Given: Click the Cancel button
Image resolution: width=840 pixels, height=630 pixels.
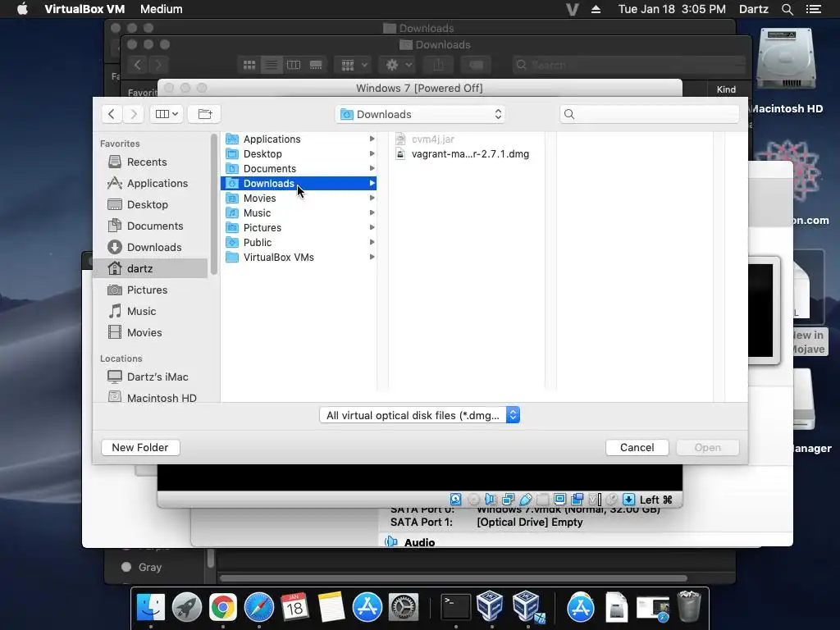Looking at the screenshot, I should coord(637,447).
